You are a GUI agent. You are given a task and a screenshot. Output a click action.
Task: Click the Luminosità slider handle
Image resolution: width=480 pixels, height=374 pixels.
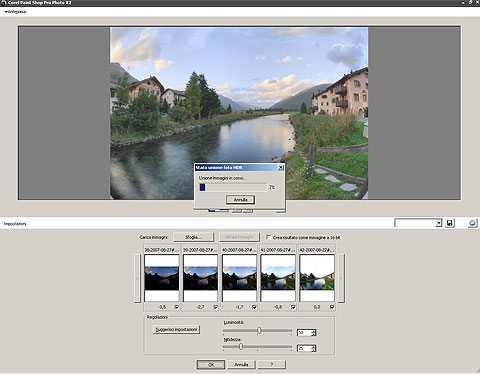[x=259, y=330]
